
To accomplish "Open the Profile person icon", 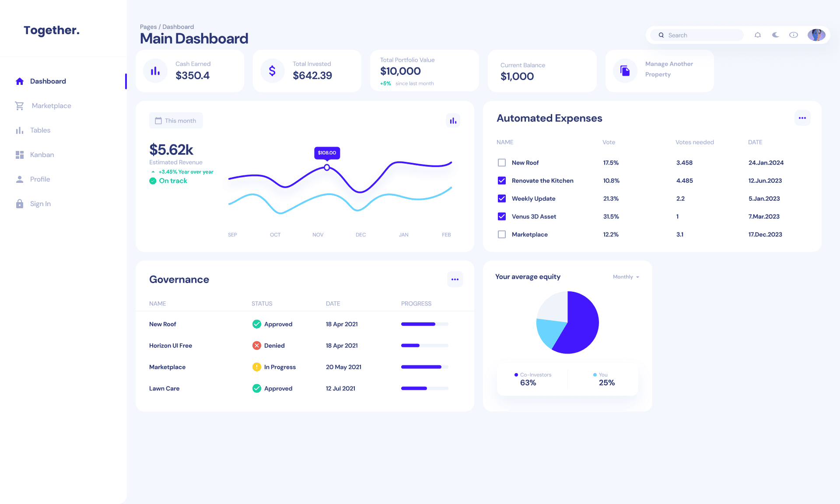I will pyautogui.click(x=19, y=179).
